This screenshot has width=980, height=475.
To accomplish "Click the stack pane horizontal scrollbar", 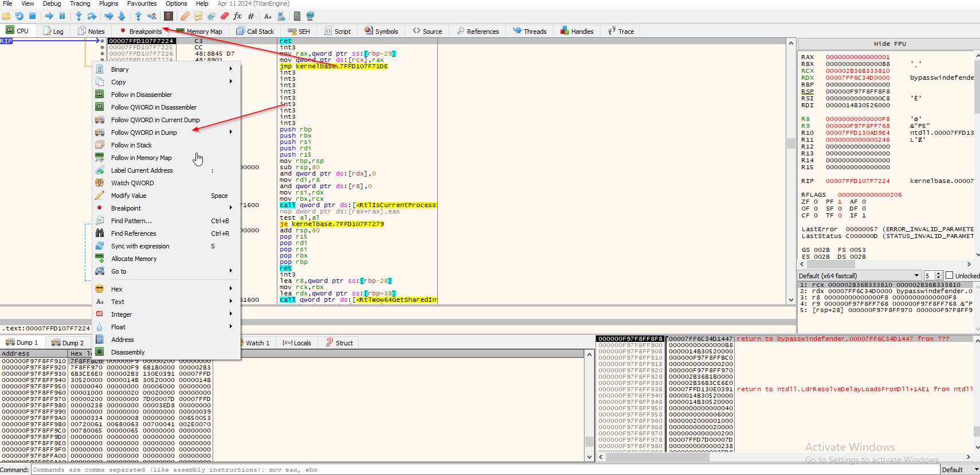I will click(x=783, y=457).
